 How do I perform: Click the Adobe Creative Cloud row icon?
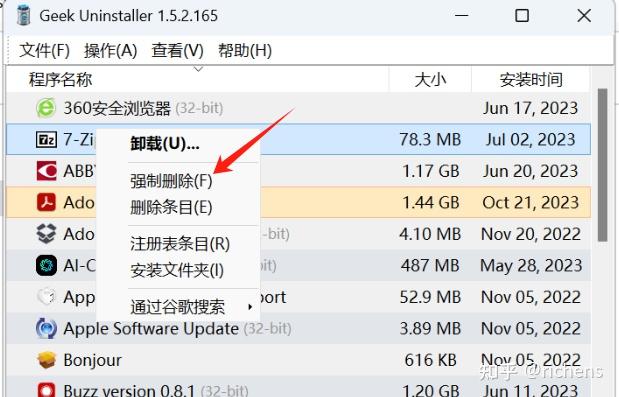click(x=46, y=234)
